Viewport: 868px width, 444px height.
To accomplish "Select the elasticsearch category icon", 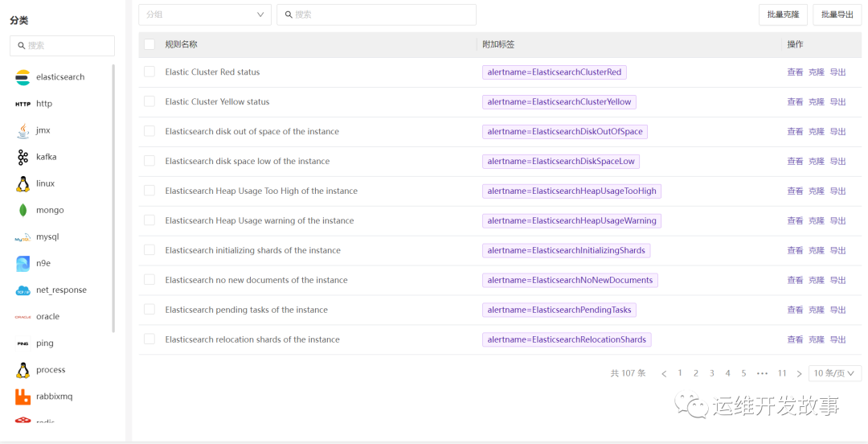I will pyautogui.click(x=23, y=77).
